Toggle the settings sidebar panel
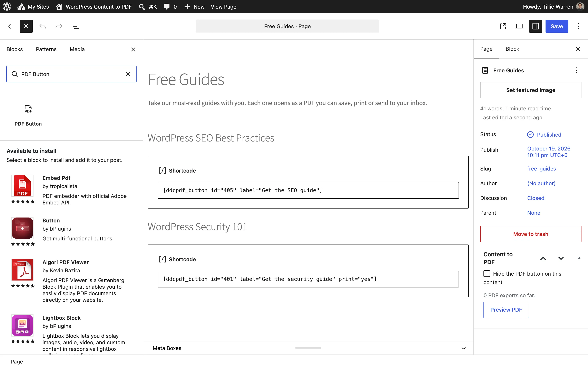This screenshot has width=588, height=368. point(536,26)
